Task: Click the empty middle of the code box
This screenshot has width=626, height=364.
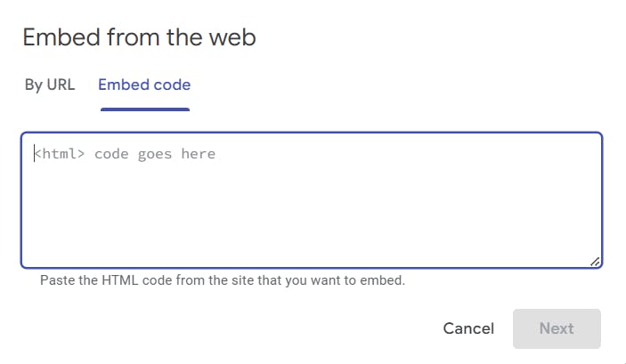Action: (x=312, y=209)
